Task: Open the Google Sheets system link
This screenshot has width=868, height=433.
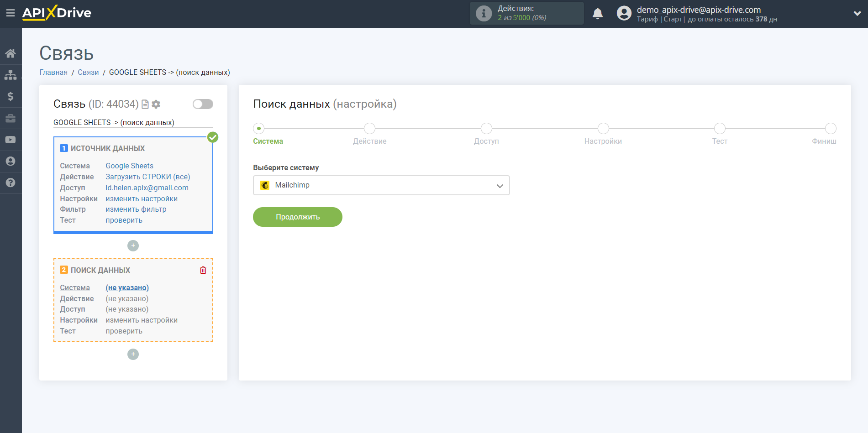Action: click(x=130, y=166)
